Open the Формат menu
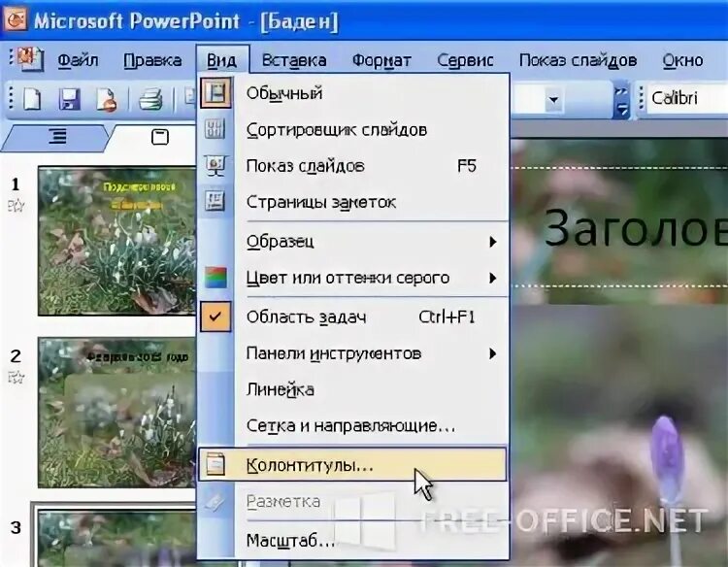The image size is (728, 567). 381,60
